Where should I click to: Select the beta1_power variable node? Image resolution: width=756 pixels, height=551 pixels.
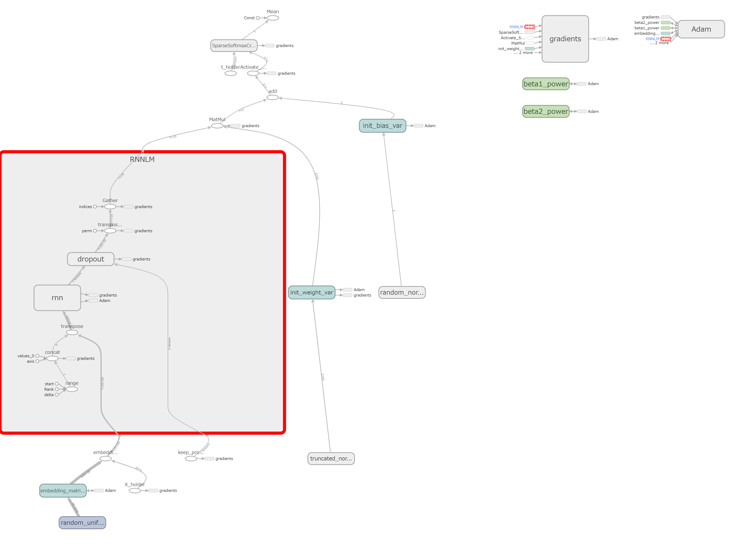[546, 84]
